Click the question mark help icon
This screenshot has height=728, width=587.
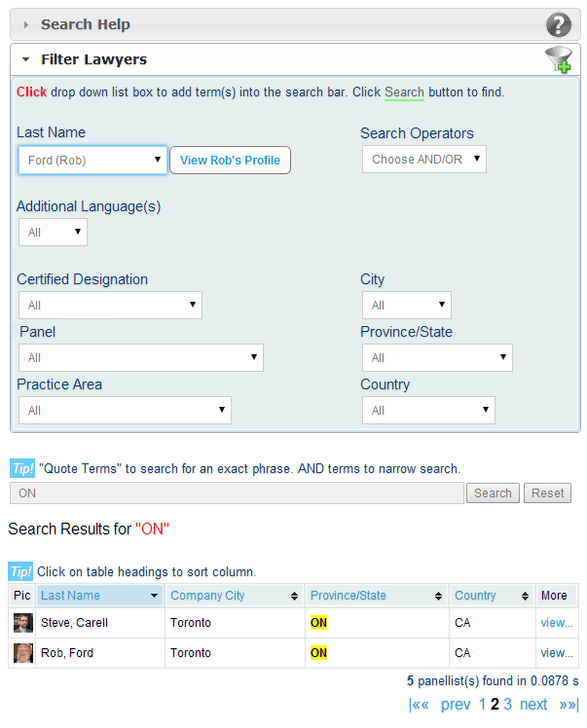tap(558, 25)
